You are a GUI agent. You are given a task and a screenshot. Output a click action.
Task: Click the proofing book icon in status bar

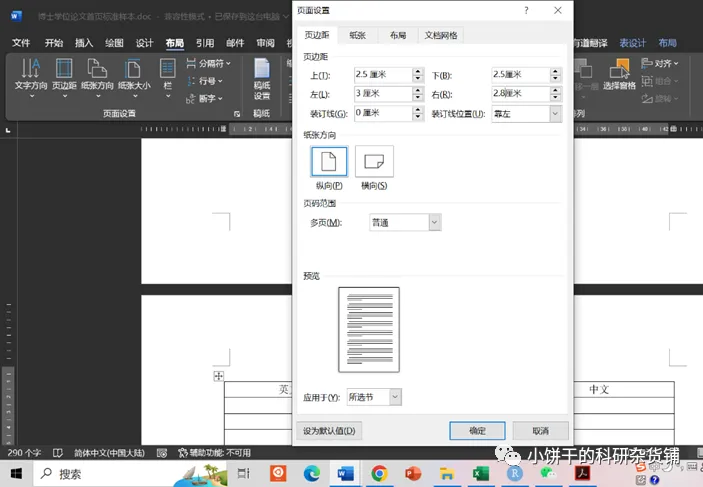point(58,453)
